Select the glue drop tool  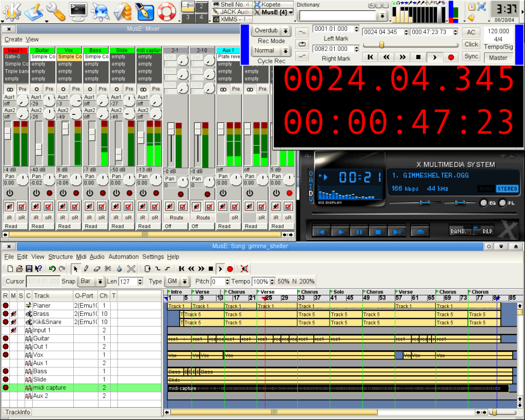click(x=119, y=268)
